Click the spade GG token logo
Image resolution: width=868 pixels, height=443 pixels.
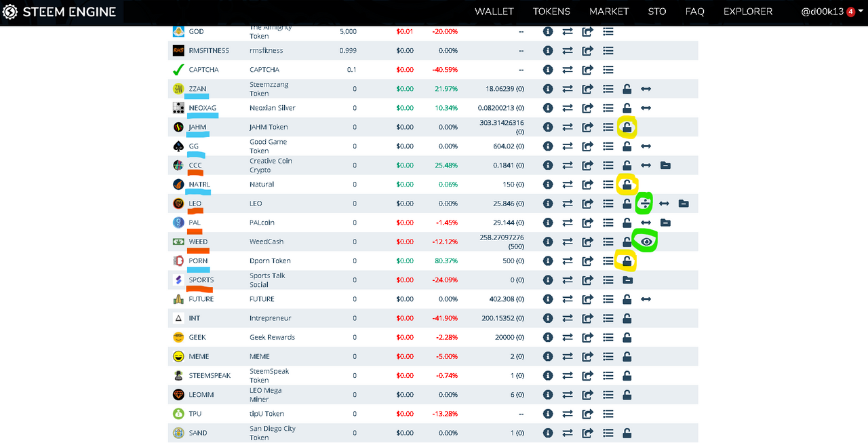click(178, 146)
